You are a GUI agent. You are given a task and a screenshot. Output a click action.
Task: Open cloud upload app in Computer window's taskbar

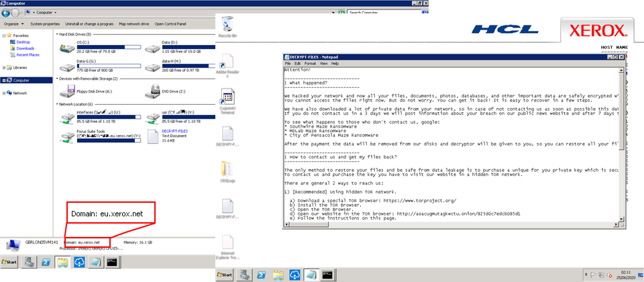80,262
